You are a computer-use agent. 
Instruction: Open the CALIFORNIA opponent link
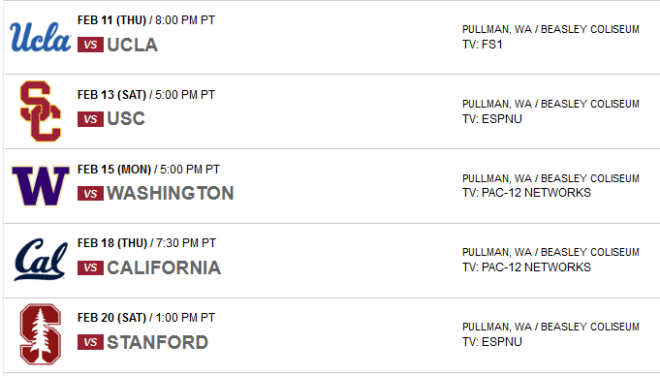point(164,268)
